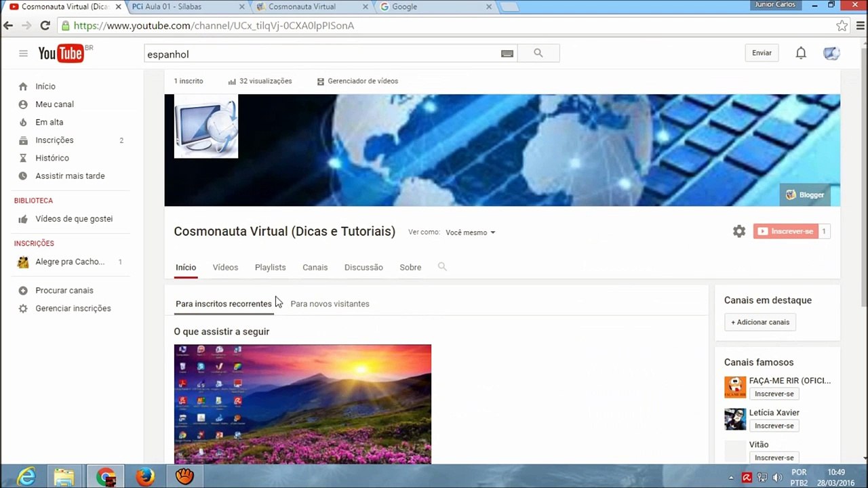The width and height of the screenshot is (868, 488).
Task: Open the Discussão channel tab
Action: tap(363, 268)
